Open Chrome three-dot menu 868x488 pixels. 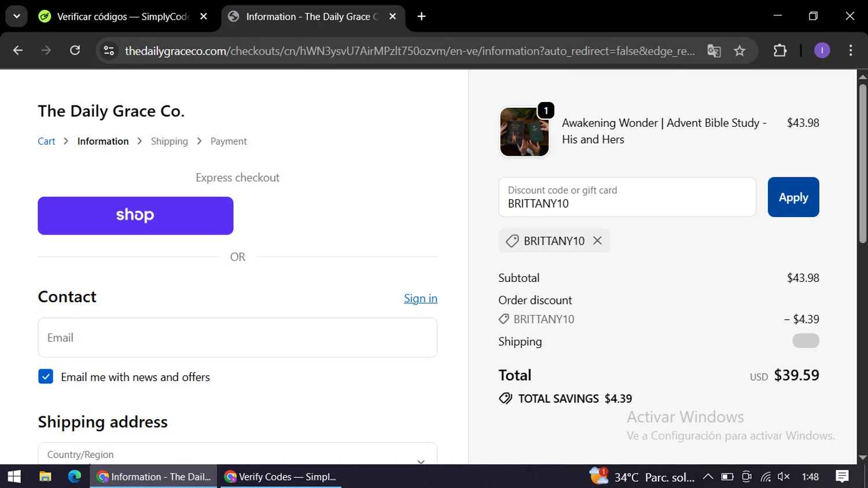[x=851, y=51]
